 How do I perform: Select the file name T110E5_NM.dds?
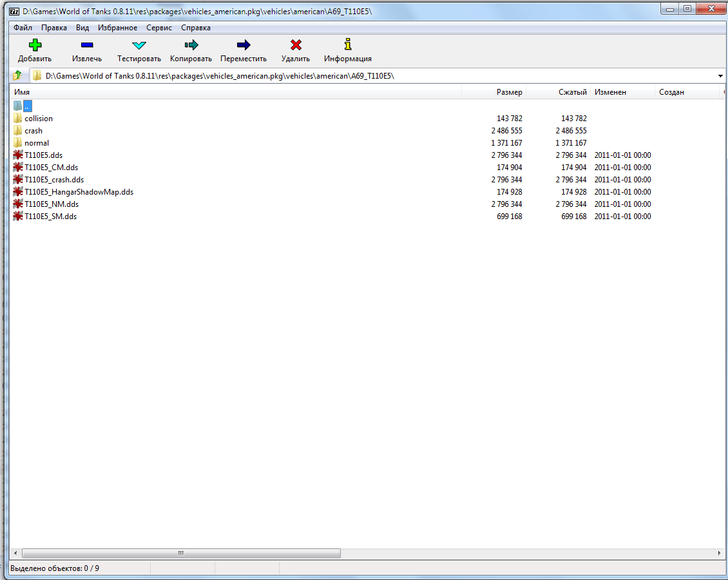(x=52, y=204)
